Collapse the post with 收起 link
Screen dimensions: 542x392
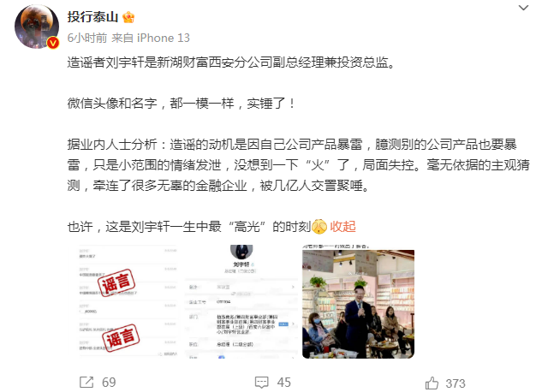coord(342,227)
